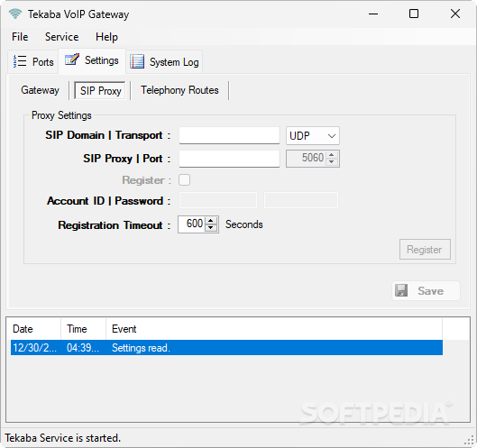Image resolution: width=477 pixels, height=448 pixels.
Task: Close the Tekaba VoIP Gateway window
Action: [x=455, y=14]
